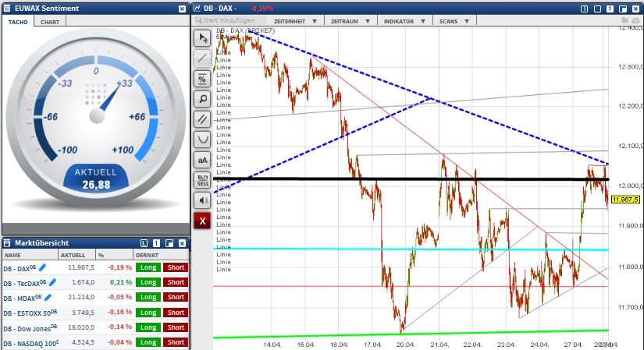This screenshot has height=350, width=644.
Task: Sort by the AKTUELL column header
Action: (76, 255)
